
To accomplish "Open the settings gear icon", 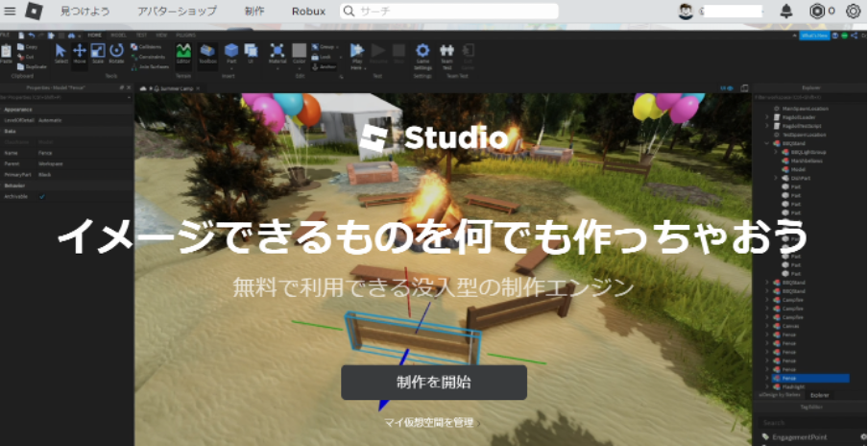I will (x=853, y=12).
